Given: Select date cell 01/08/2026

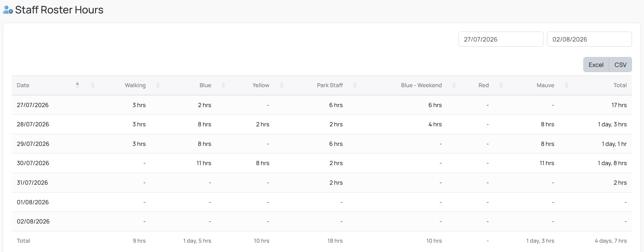Looking at the screenshot, I should [x=33, y=202].
